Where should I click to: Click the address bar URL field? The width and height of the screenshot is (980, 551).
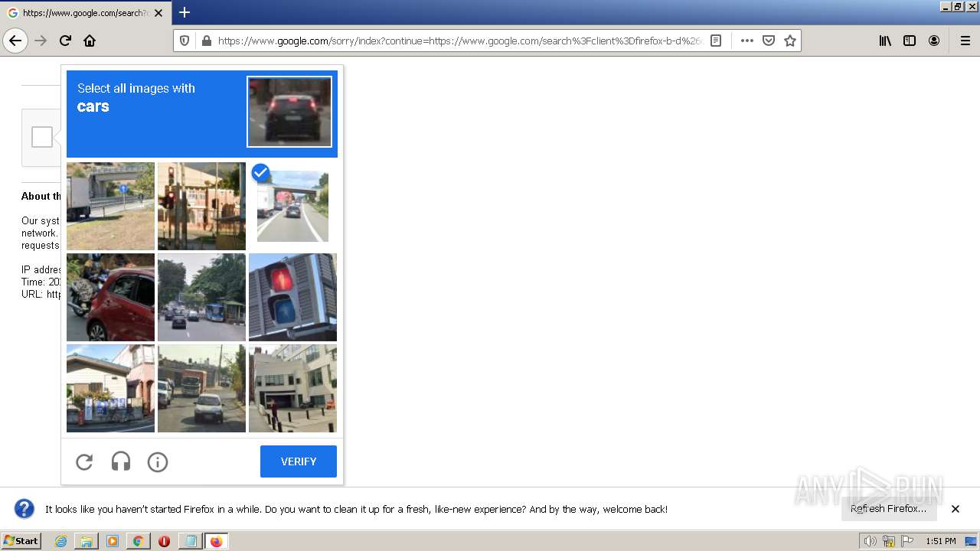(459, 41)
